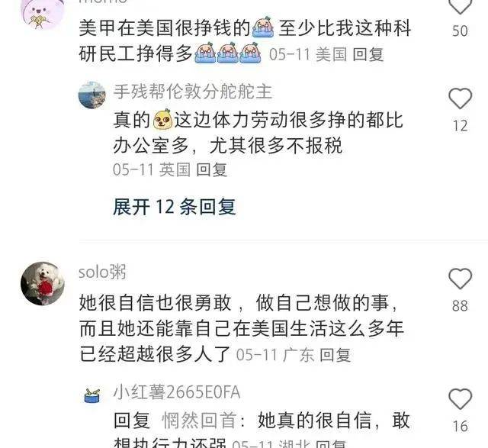
Task: Like solo粥's comment with 88 likes
Action: 460,279
